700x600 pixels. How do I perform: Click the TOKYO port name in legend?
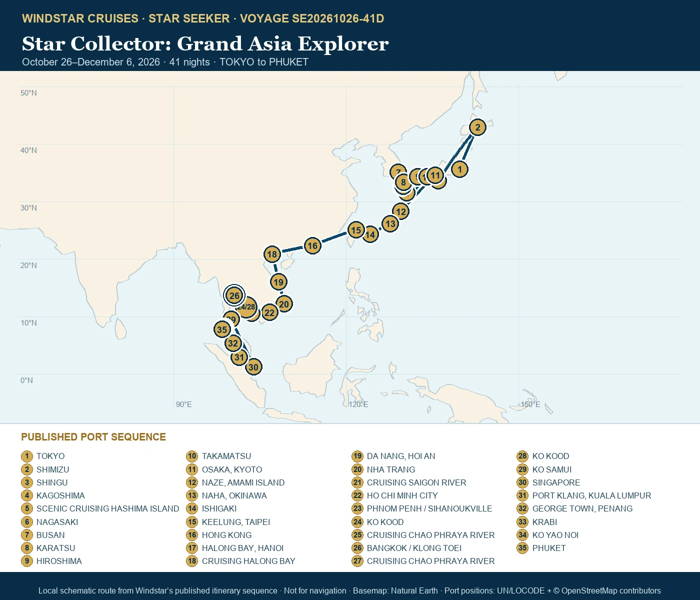50,456
